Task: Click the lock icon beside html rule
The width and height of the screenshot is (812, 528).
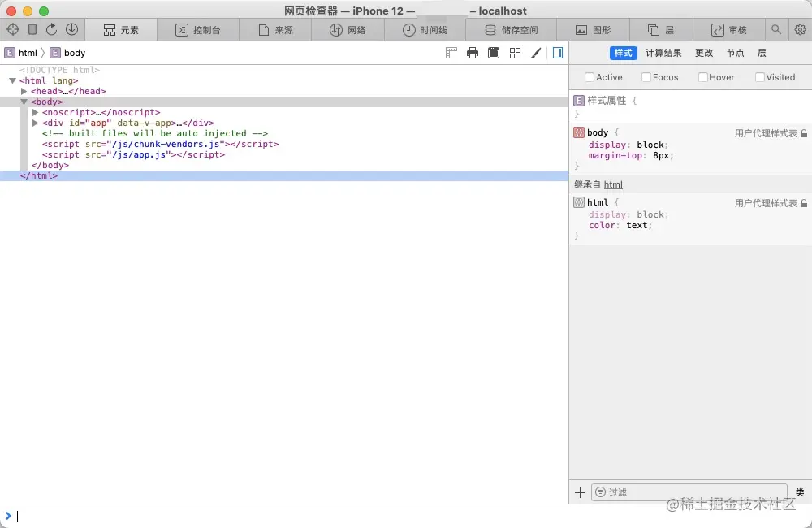Action: point(804,203)
